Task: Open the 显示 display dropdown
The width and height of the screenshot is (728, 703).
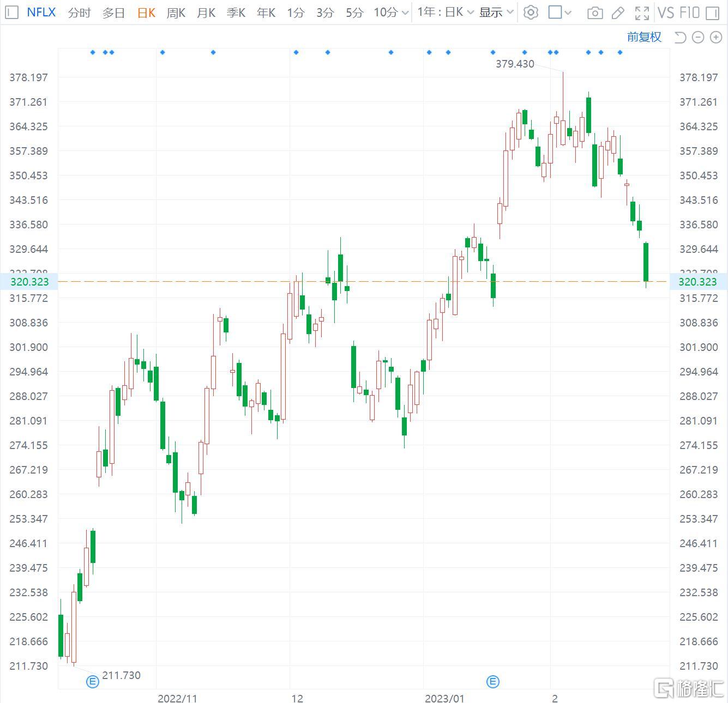Action: pos(496,12)
